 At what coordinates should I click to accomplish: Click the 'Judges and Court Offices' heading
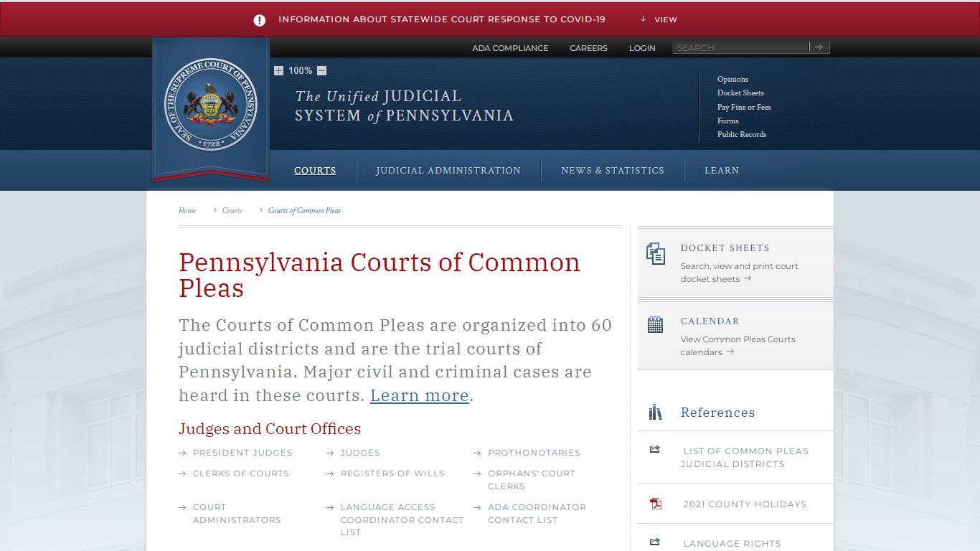coord(270,429)
